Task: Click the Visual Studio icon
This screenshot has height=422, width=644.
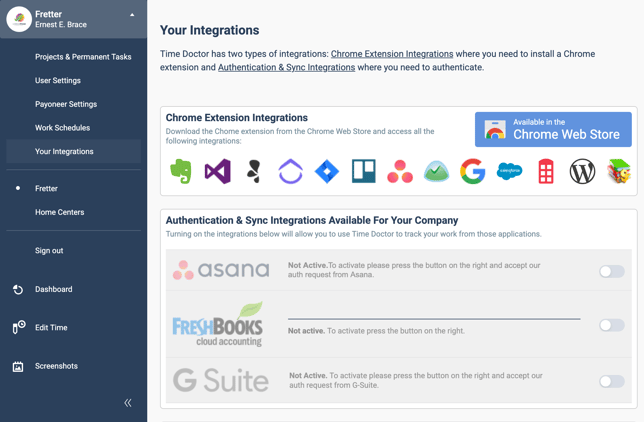Action: (x=217, y=171)
